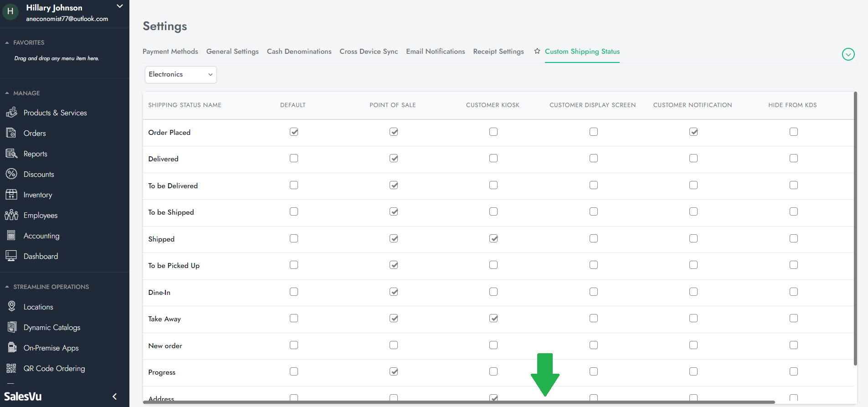The image size is (868, 407).
Task: Open the Inventory icon
Action: (11, 195)
